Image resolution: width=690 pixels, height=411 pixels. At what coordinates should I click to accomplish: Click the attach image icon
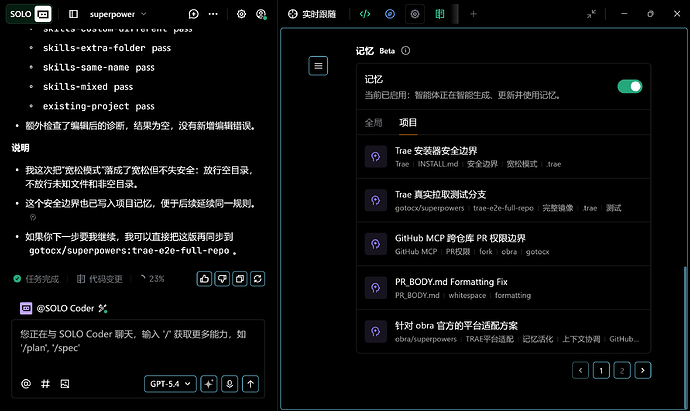coord(65,384)
